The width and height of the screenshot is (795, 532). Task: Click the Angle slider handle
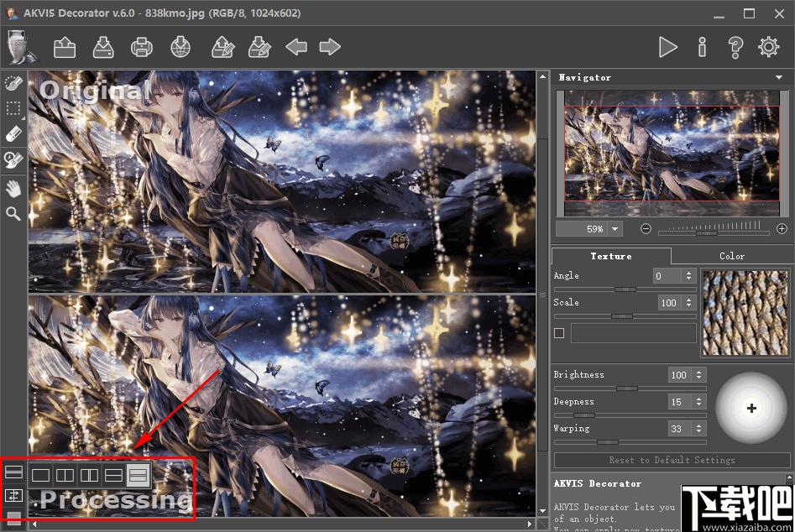pos(625,289)
